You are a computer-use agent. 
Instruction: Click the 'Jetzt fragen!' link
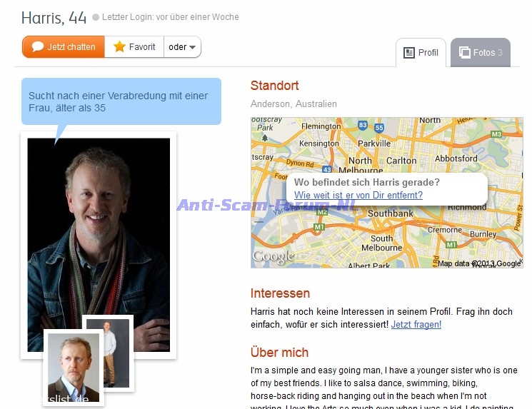[x=416, y=325]
